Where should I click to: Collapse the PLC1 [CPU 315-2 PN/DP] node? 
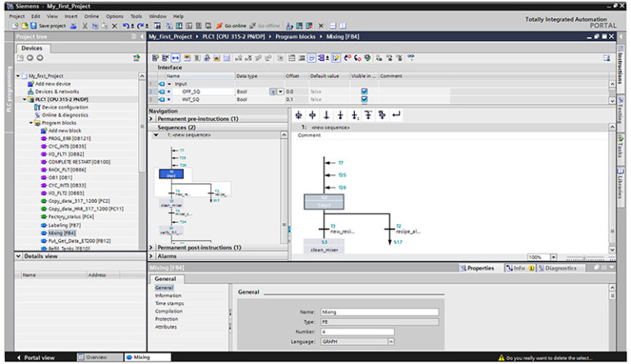(25, 99)
